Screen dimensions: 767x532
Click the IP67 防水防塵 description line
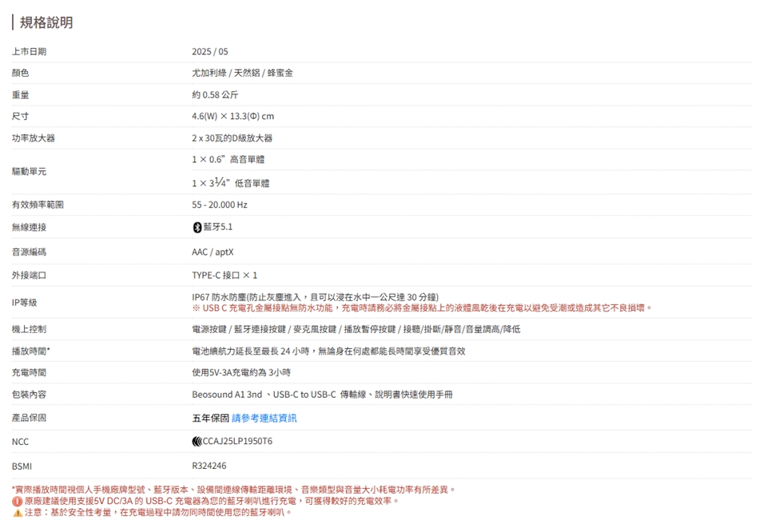pyautogui.click(x=315, y=297)
